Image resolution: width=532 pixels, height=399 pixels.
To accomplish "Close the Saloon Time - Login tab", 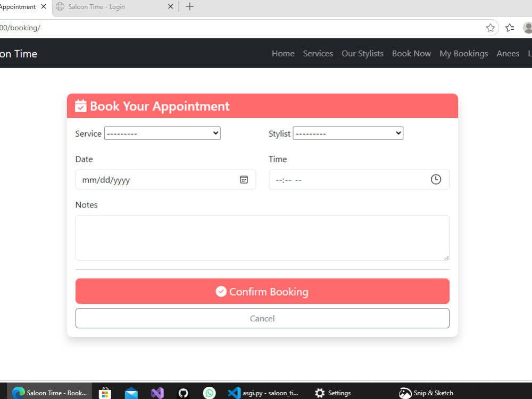I will point(171,6).
